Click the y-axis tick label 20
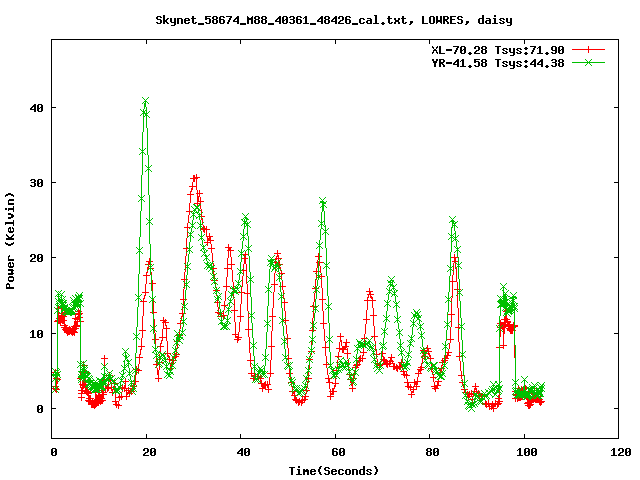The width and height of the screenshot is (640, 480). (36, 258)
